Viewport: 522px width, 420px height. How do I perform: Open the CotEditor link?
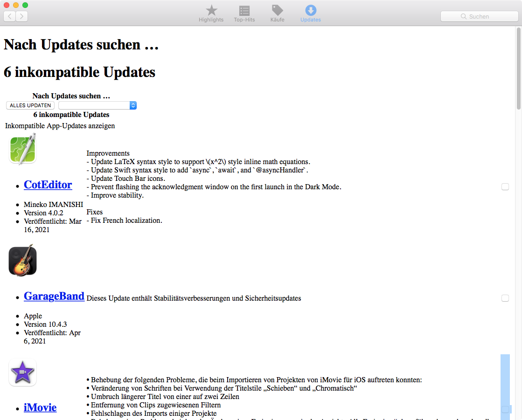click(48, 185)
